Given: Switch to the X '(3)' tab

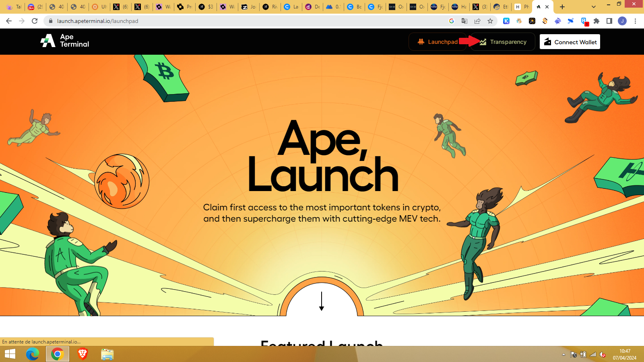Looking at the screenshot, I should tap(480, 7).
